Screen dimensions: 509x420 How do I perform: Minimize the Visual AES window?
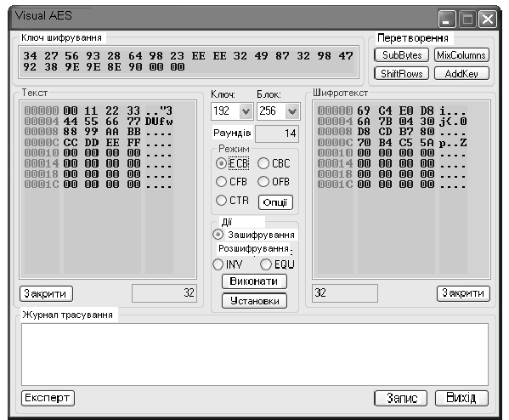(x=447, y=20)
